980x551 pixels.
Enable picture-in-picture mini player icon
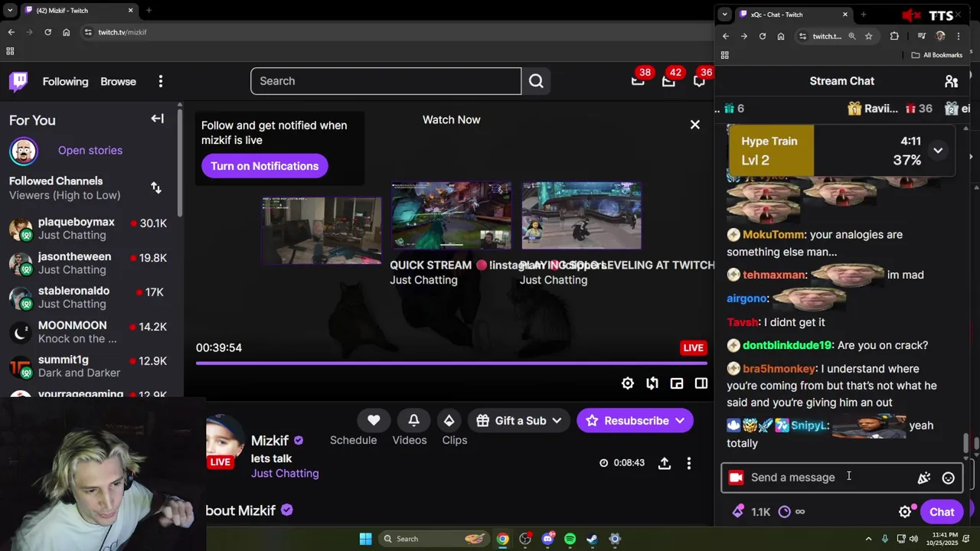677,383
